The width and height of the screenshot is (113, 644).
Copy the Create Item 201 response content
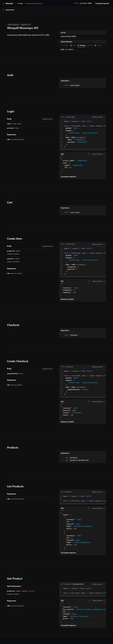click(89, 281)
